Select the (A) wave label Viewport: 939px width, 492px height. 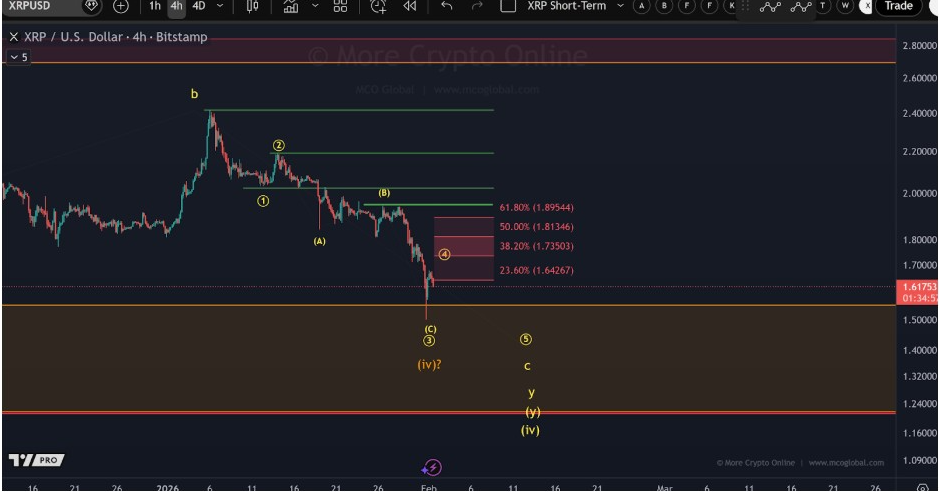(319, 241)
